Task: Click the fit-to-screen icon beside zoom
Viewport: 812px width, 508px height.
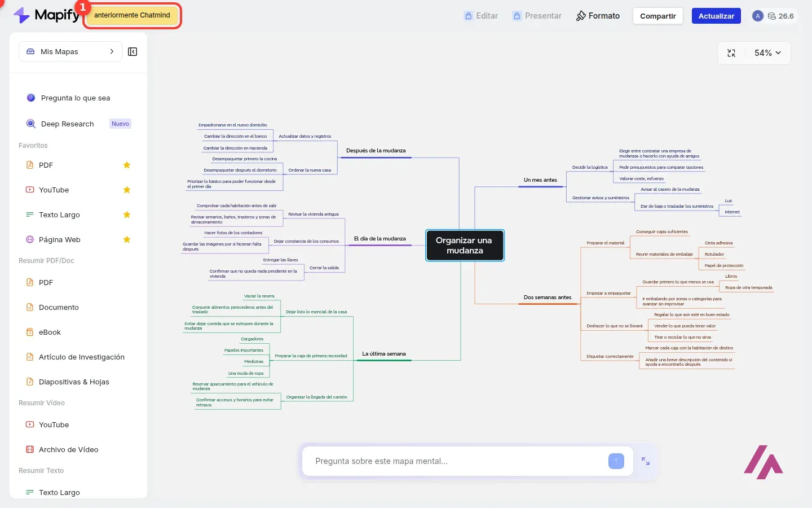Action: (731, 53)
